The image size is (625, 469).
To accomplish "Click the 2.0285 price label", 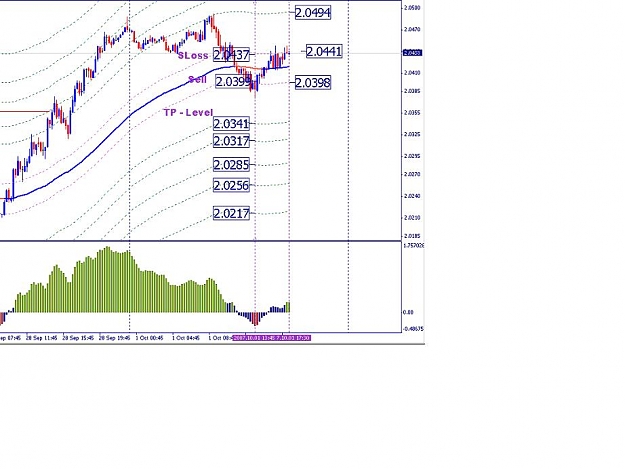I will click(x=231, y=165).
